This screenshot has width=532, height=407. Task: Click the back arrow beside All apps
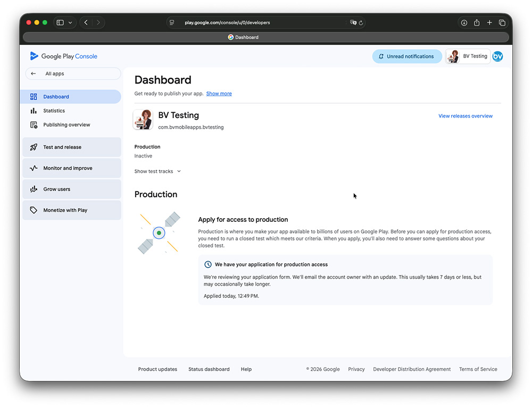(33, 73)
